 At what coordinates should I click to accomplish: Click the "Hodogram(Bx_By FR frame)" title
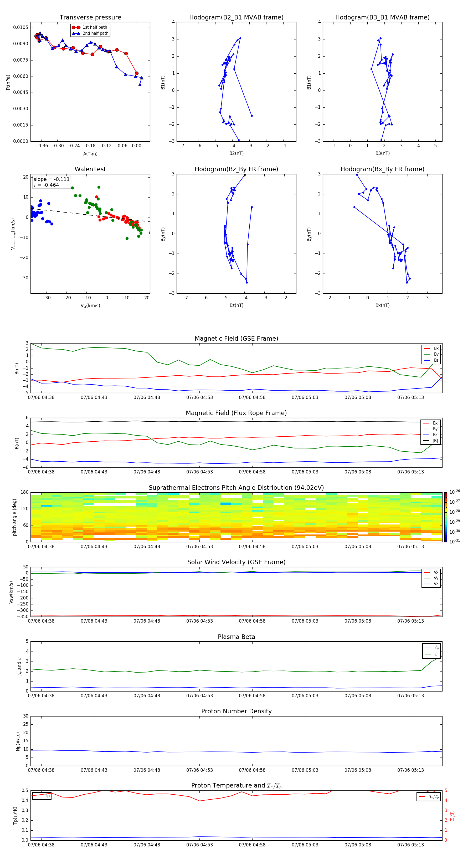coord(382,169)
